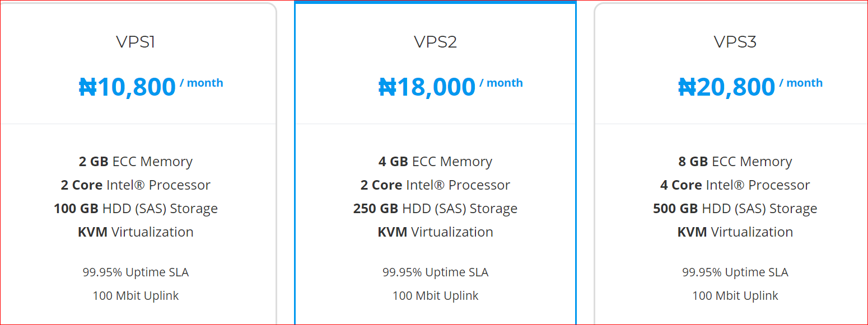Click 4 Core Intel Processor text
This screenshot has height=325, width=868.
pos(735,185)
